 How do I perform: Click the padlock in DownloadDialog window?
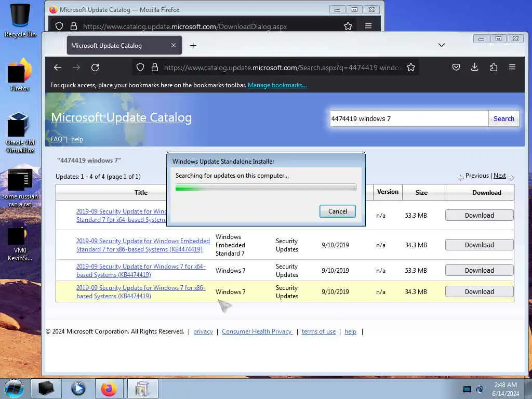click(x=74, y=26)
